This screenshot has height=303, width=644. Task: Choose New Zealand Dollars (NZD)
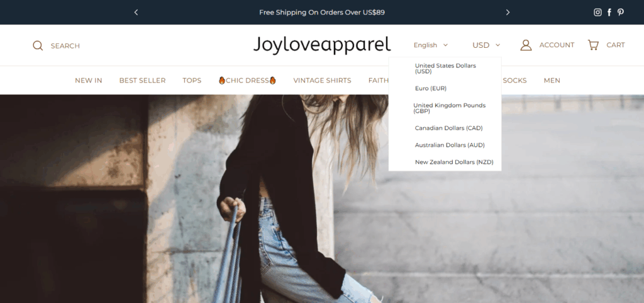pos(454,162)
